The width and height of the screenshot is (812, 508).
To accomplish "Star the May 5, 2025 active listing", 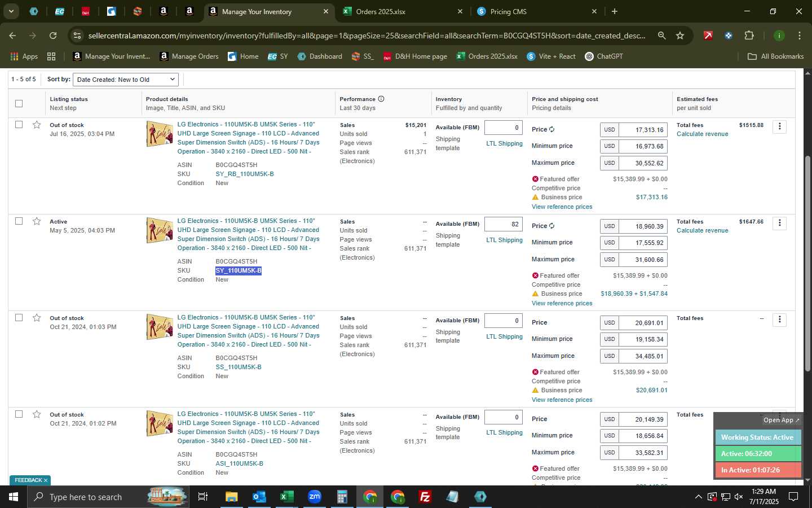I will coord(37,221).
